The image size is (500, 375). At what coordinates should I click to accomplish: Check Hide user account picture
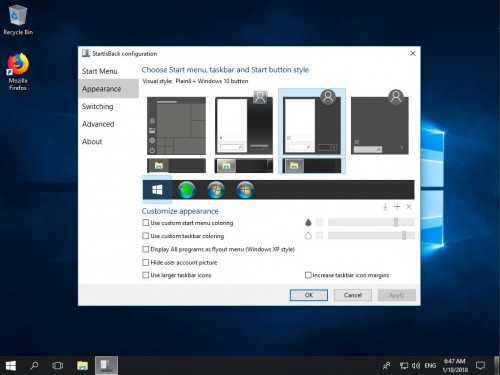[x=180, y=263]
